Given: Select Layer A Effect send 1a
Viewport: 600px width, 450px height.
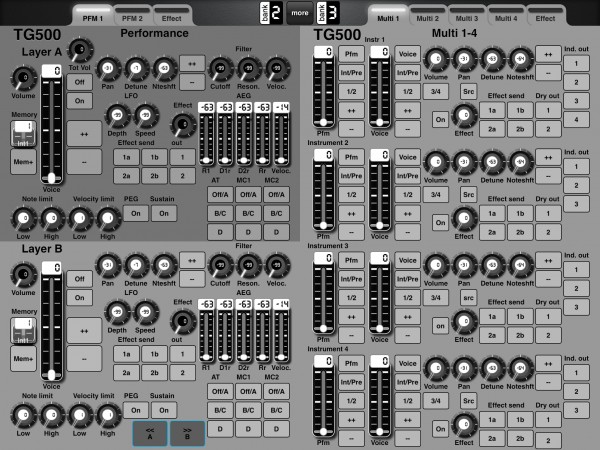Looking at the screenshot, I should point(126,157).
